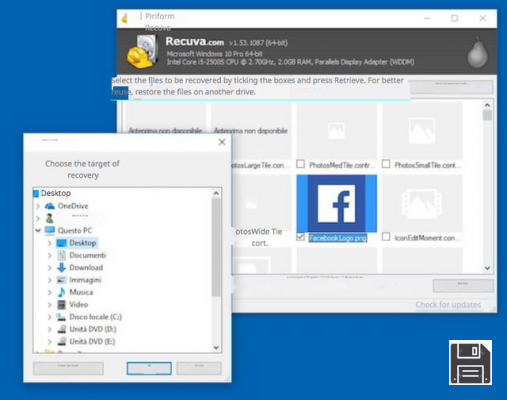Viewport: 507px width, 400px height.
Task: Click OK in the folder chooser dialog
Action: coord(149,368)
